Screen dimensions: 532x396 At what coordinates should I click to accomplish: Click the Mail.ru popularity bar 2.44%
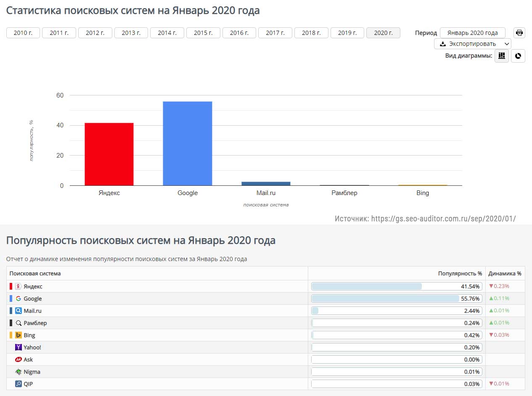397,311
